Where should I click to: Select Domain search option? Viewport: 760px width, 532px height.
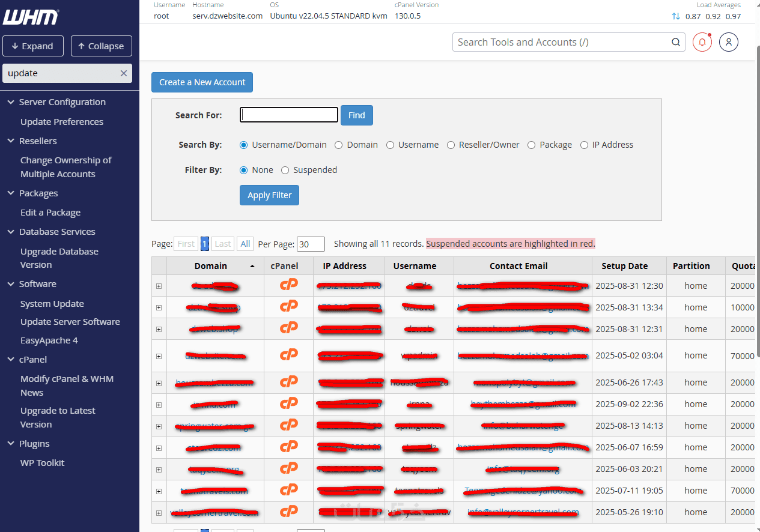coord(338,145)
